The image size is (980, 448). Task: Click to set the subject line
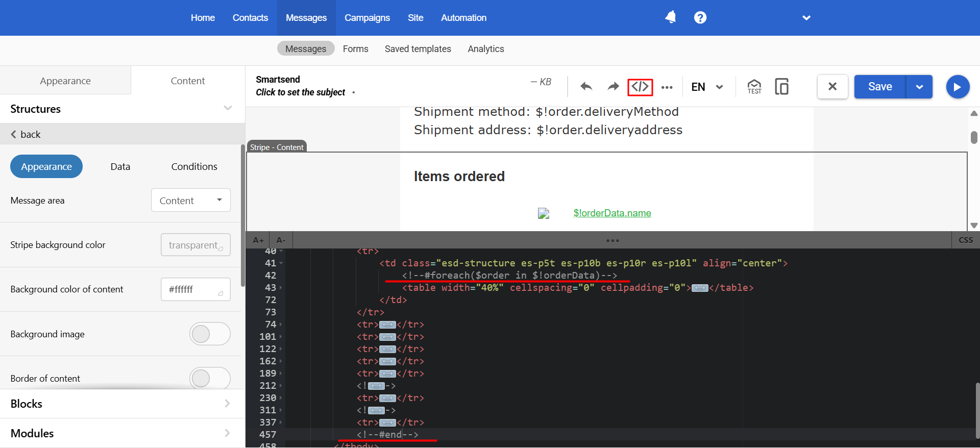301,92
